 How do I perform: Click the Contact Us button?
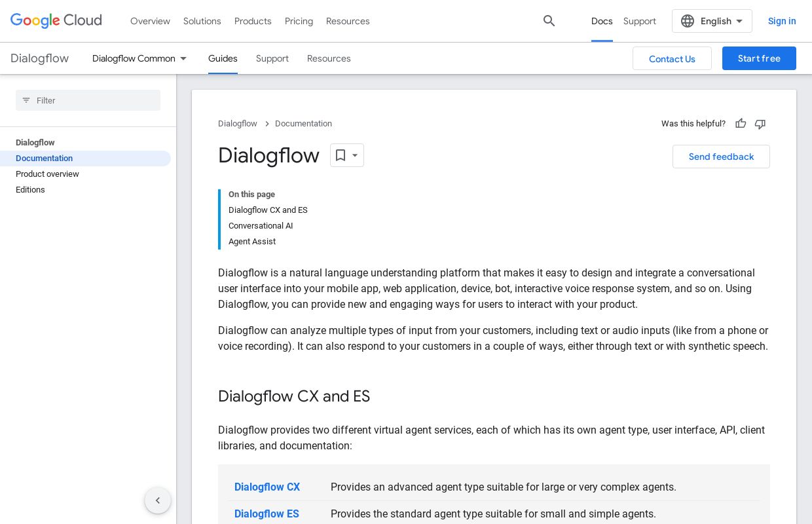[x=672, y=58]
